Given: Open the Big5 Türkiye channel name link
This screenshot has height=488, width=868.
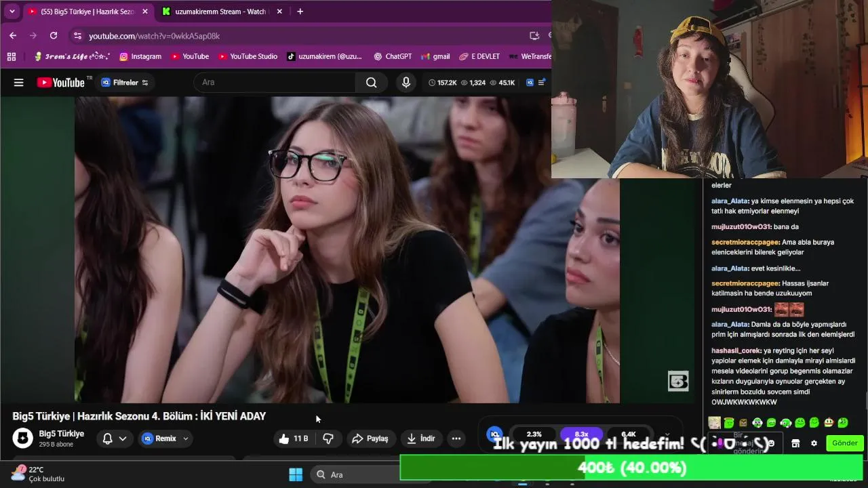Looking at the screenshot, I should coord(62,434).
